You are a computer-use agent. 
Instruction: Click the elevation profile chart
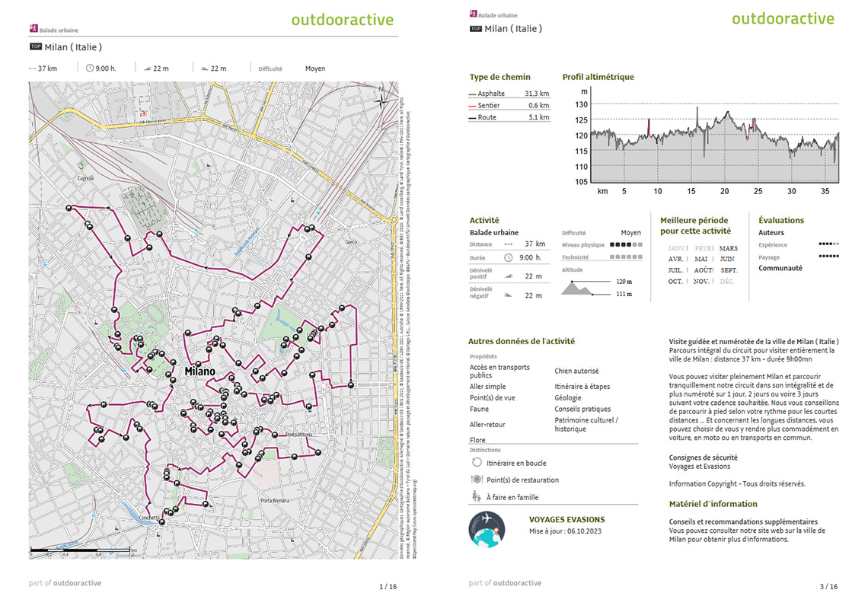715,143
